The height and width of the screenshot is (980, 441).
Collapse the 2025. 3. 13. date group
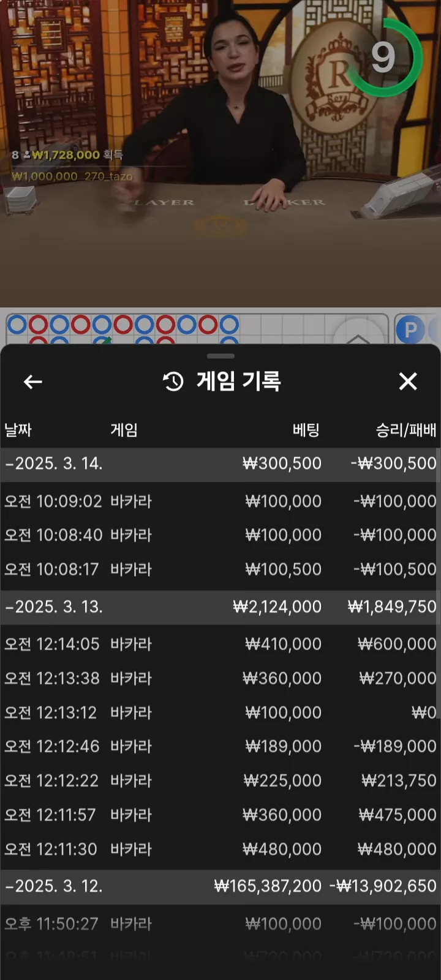tap(221, 607)
